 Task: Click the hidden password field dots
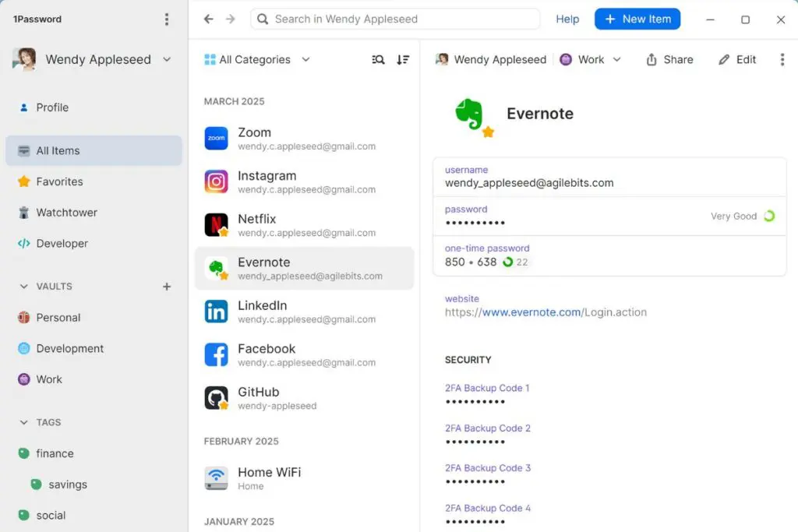point(475,223)
